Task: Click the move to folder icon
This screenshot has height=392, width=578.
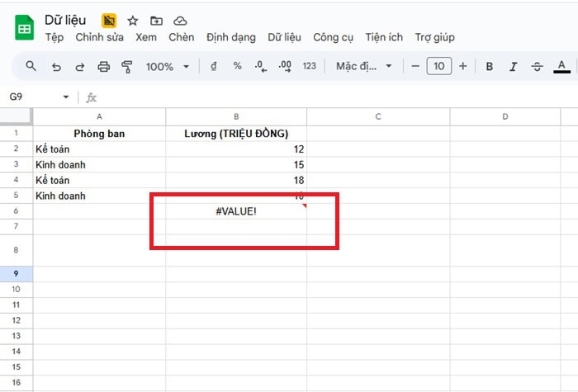Action: (157, 21)
